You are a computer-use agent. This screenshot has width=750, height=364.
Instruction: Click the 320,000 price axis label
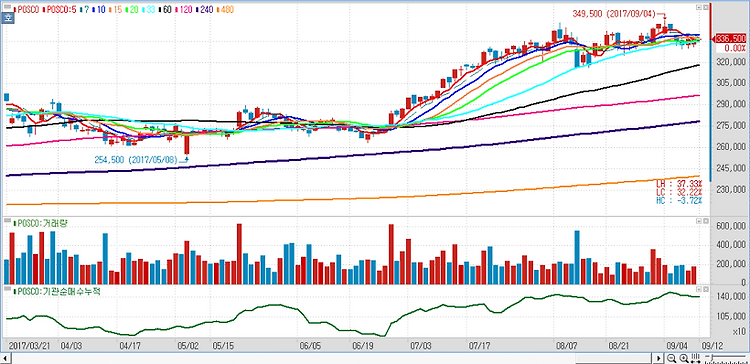click(x=730, y=62)
